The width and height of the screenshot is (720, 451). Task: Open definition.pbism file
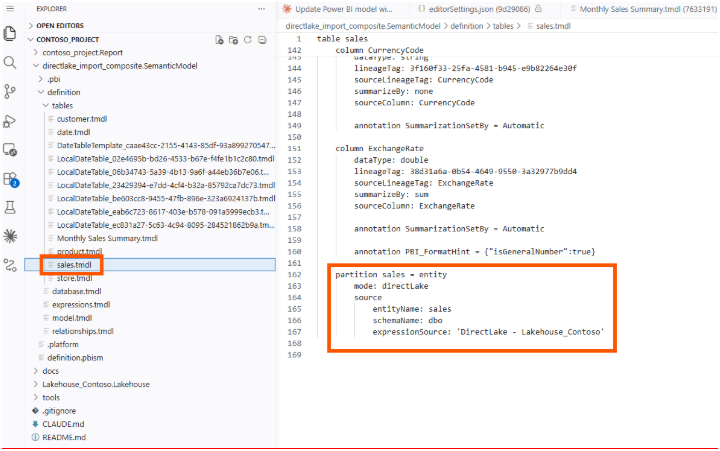tap(75, 358)
